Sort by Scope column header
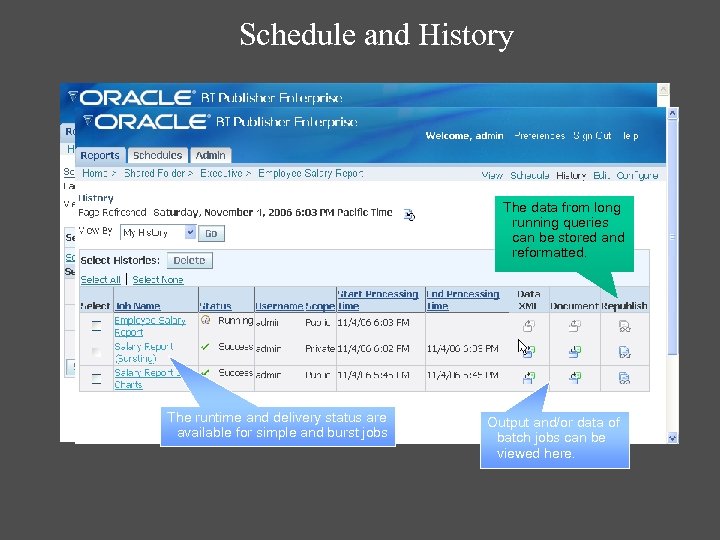Viewport: 720px width, 540px height. coord(320,306)
